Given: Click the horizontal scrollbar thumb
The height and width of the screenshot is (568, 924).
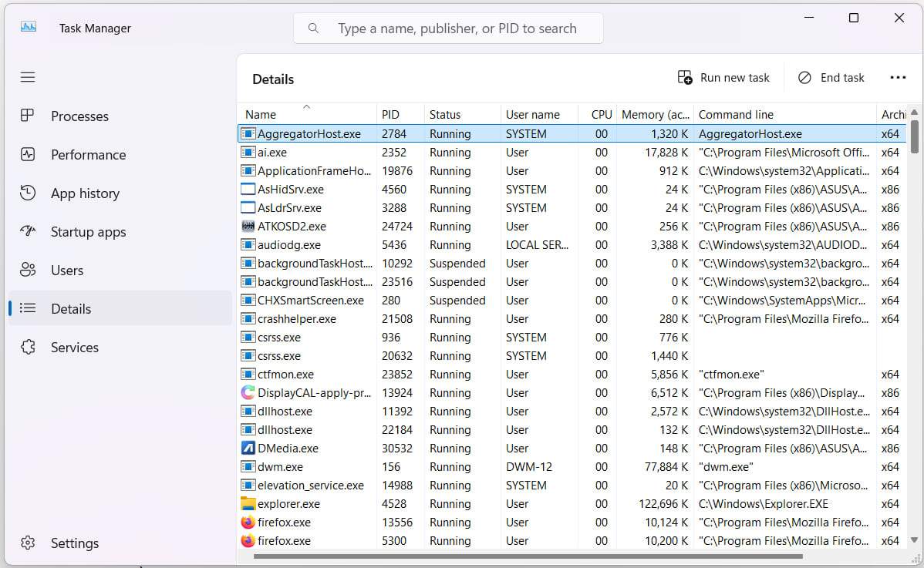Looking at the screenshot, I should pos(528,556).
